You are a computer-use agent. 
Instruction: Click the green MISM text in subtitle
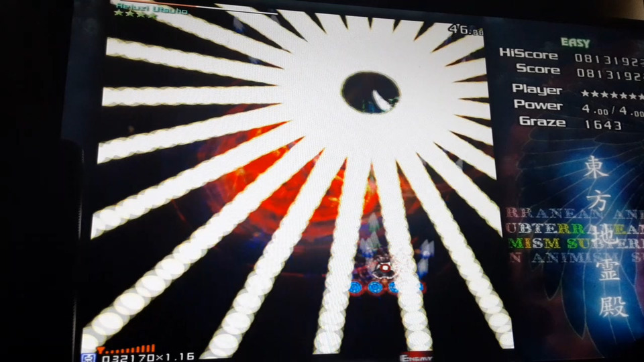(x=535, y=243)
